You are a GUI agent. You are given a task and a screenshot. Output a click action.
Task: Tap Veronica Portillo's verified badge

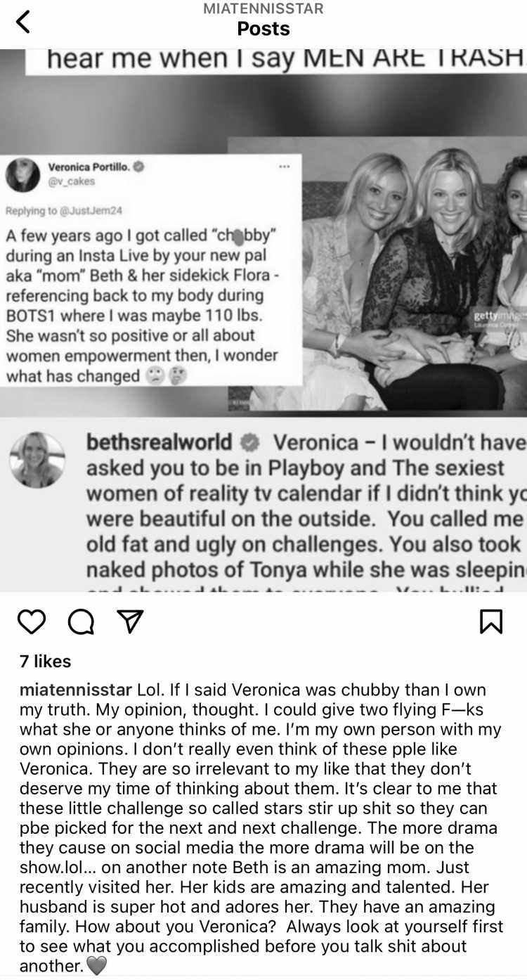139,167
